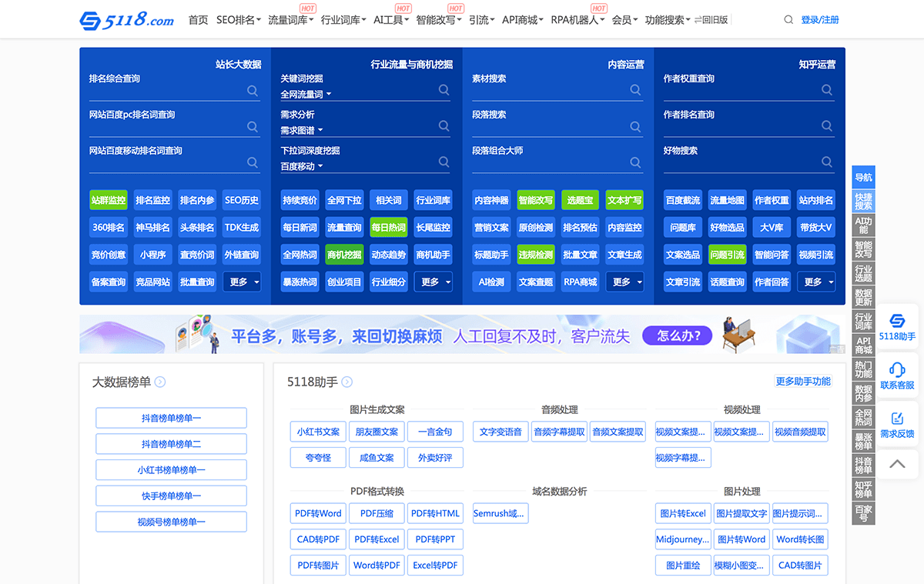Click the 联系客服 headset icon
This screenshot has height=584, width=924.
pos(897,375)
